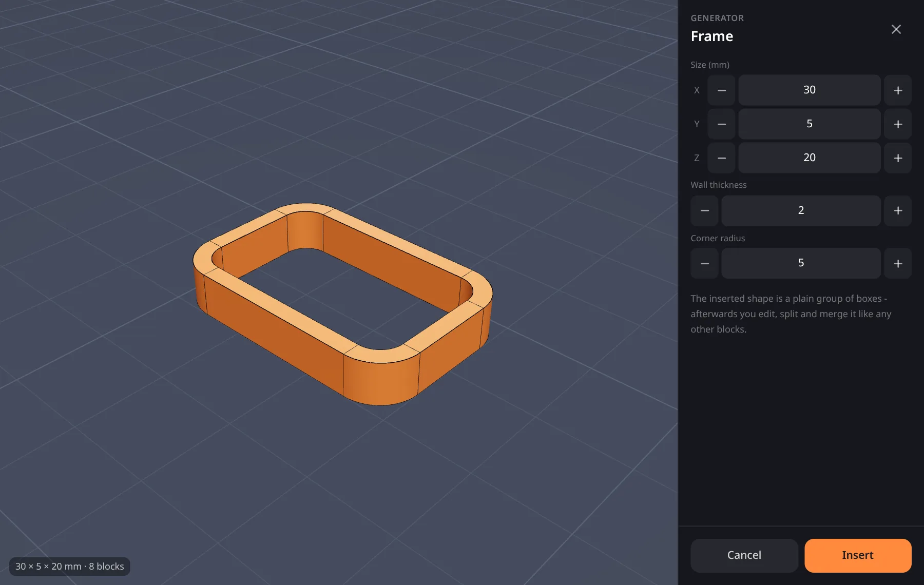The image size is (924, 585).
Task: Click minus for Wall thickness
Action: click(x=704, y=210)
